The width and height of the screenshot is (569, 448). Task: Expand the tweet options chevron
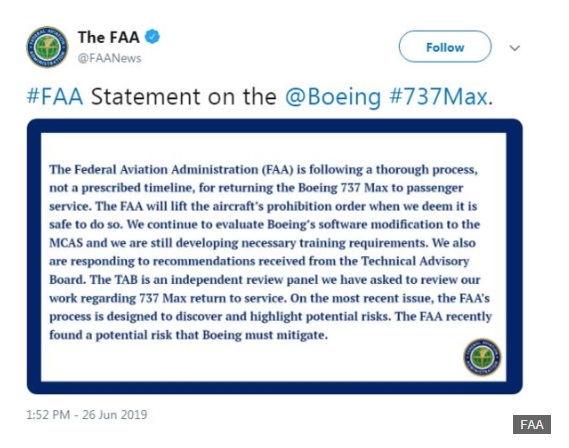click(515, 48)
